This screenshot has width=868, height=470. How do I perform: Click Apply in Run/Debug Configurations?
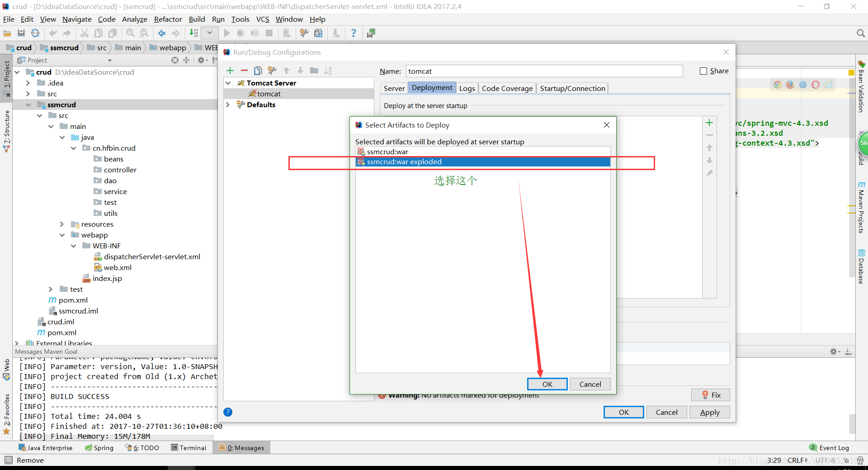pyautogui.click(x=710, y=412)
